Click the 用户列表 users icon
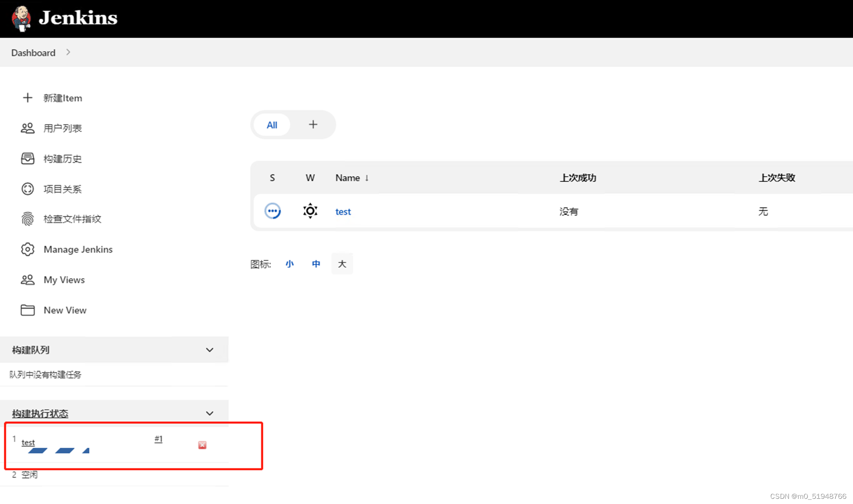Image resolution: width=853 pixels, height=504 pixels. pyautogui.click(x=28, y=128)
